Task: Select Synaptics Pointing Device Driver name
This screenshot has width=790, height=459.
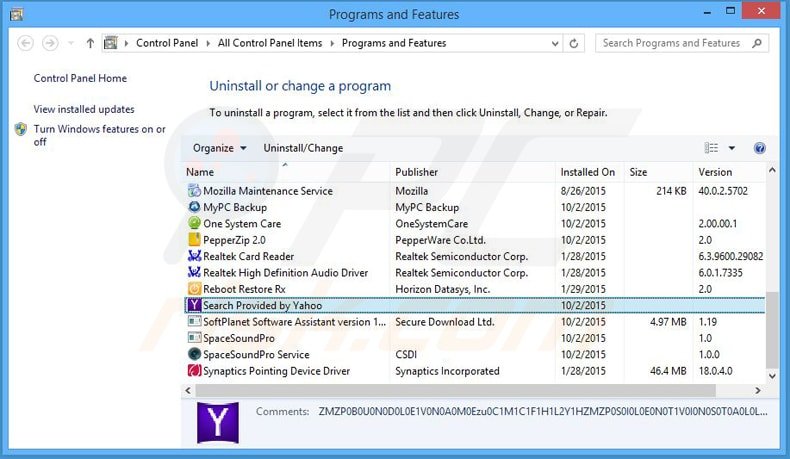Action: [276, 371]
